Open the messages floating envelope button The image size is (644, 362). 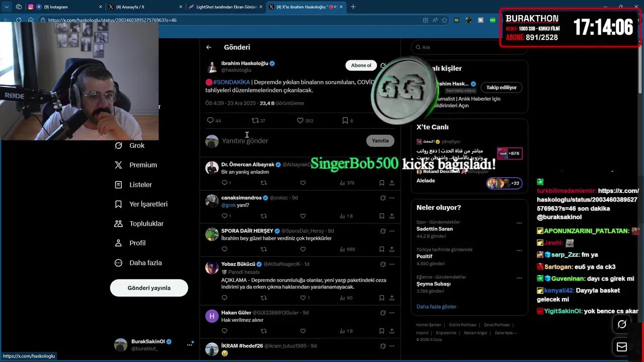[x=622, y=347]
